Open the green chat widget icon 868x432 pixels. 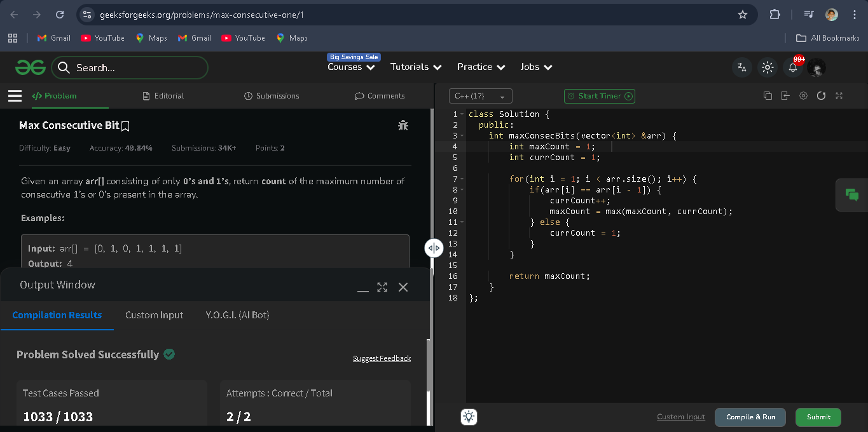pos(852,195)
